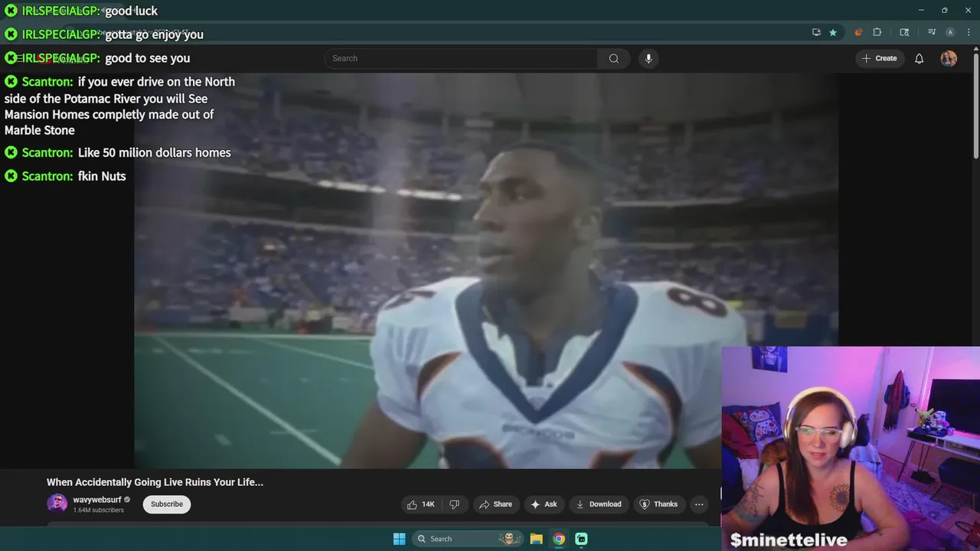Open wavywebsurf channel avatar

pos(57,504)
